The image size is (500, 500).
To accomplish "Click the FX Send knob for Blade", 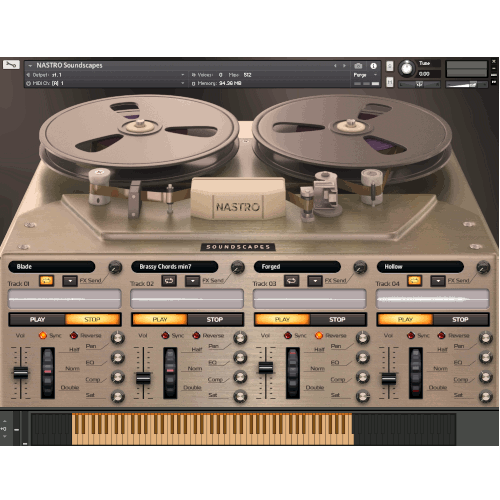I will [x=115, y=267].
